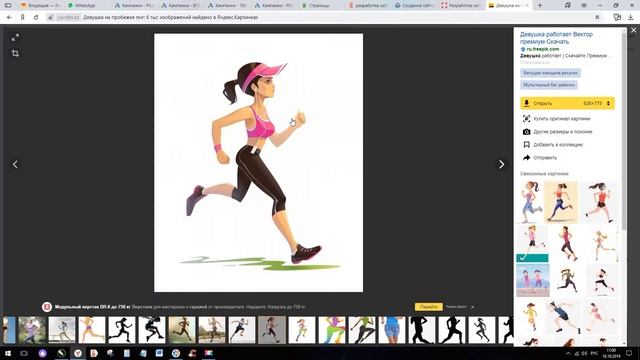Pick the filmstrip thumbnail of blue shorts

(x=392, y=330)
